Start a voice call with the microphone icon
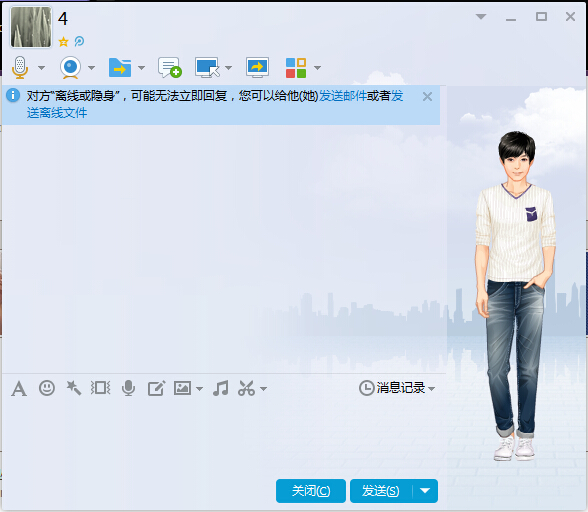Image resolution: width=588 pixels, height=512 pixels. tap(20, 68)
